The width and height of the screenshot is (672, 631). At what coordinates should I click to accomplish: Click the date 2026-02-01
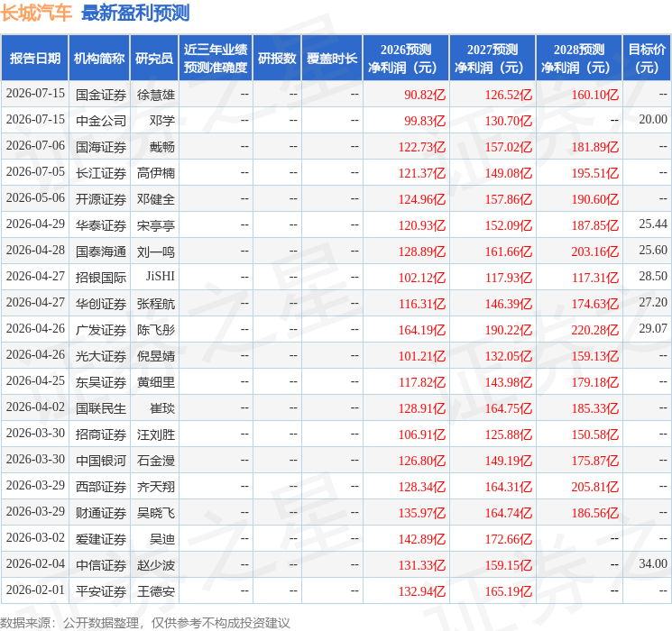(35, 590)
